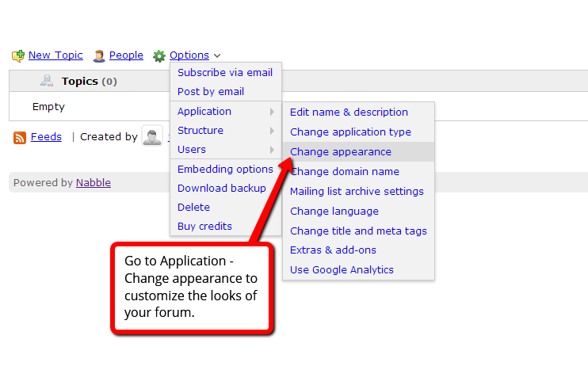Click the creator avatar icon
The height and width of the screenshot is (370, 588).
point(151,135)
